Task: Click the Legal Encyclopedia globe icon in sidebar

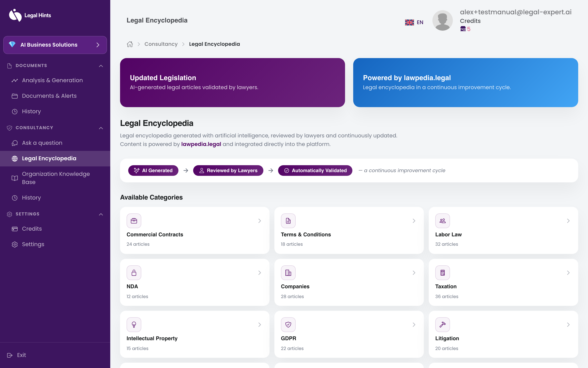Action: 14,158
